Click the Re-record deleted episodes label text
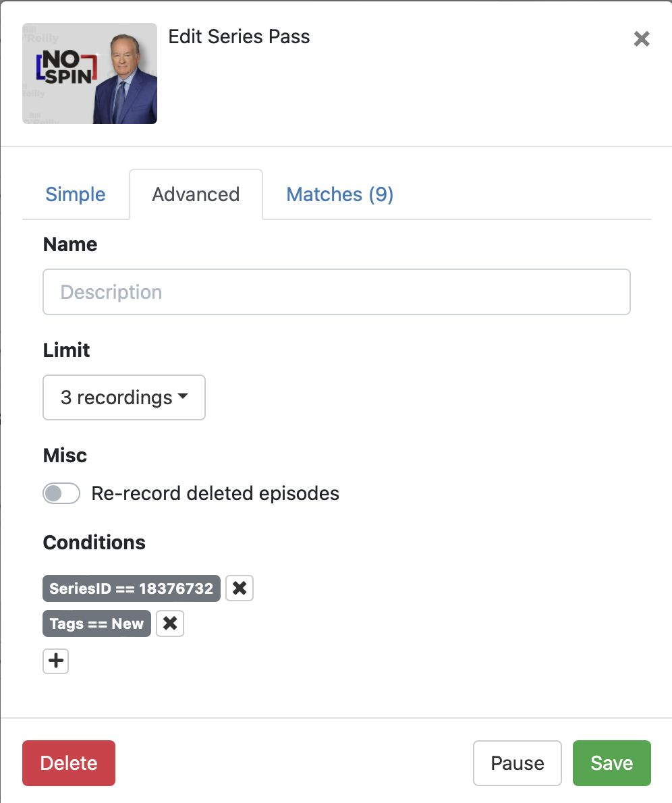Viewport: 672px width, 803px height. click(x=215, y=494)
